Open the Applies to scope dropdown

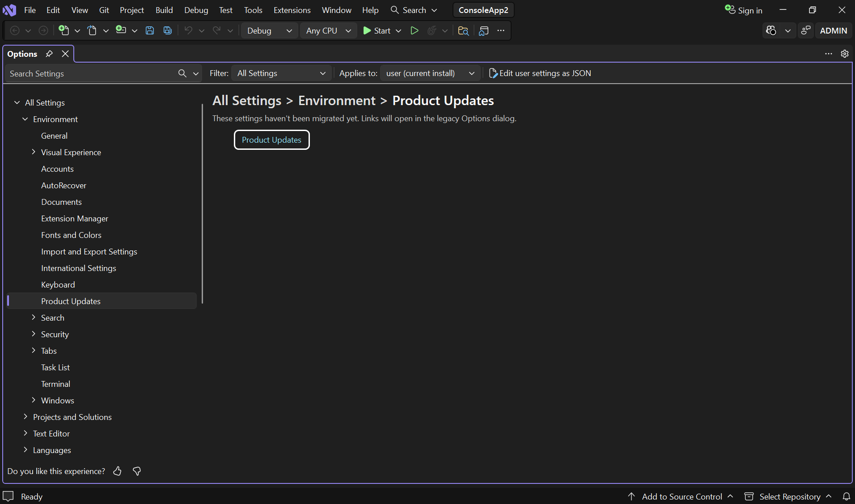click(430, 73)
